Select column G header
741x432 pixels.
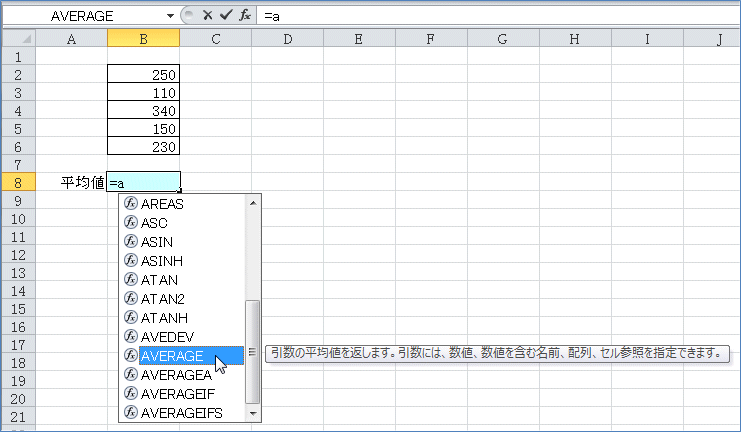pos(503,38)
